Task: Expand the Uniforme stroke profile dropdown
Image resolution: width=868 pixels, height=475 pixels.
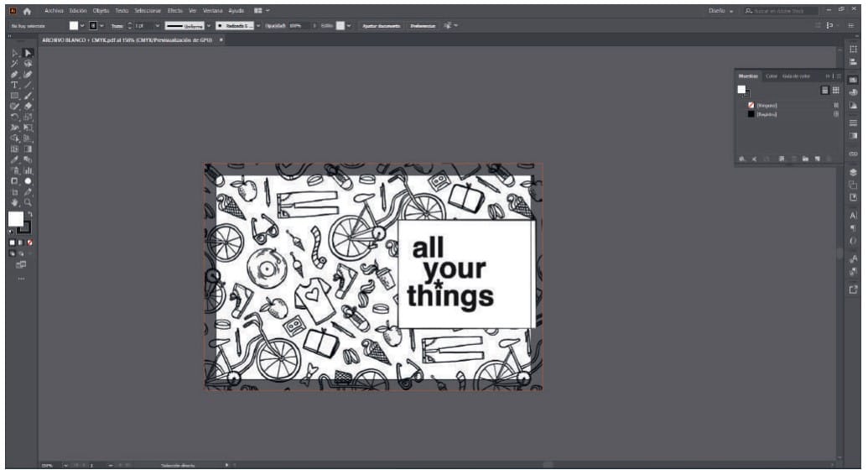Action: coord(209,26)
